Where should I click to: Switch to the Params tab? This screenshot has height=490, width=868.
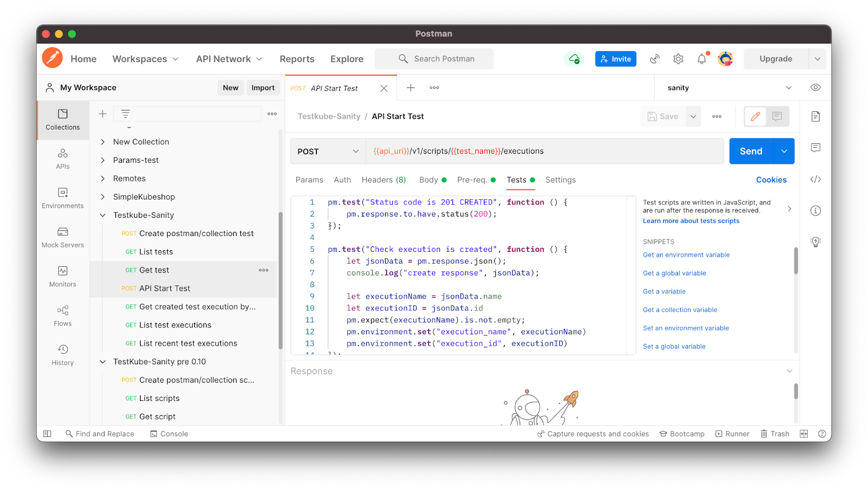(x=309, y=180)
